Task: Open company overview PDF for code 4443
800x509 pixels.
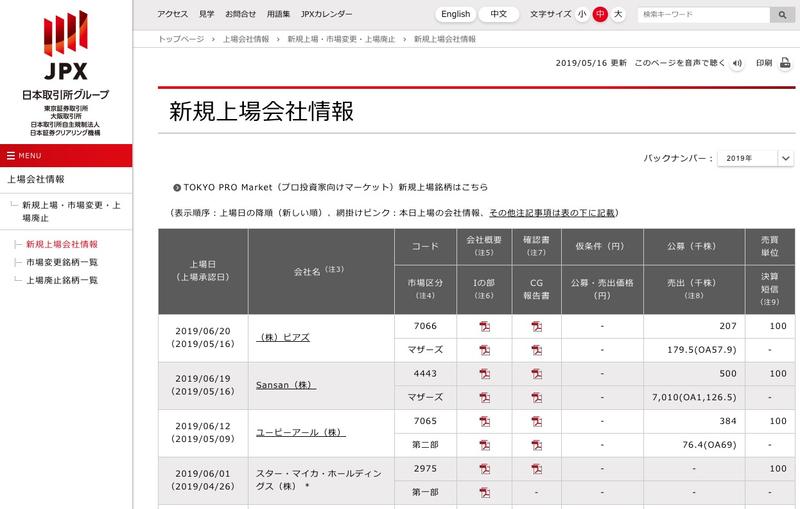Action: coord(484,374)
